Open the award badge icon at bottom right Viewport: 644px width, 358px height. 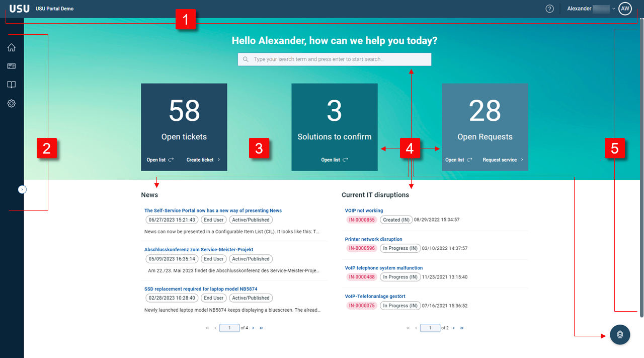click(x=620, y=334)
